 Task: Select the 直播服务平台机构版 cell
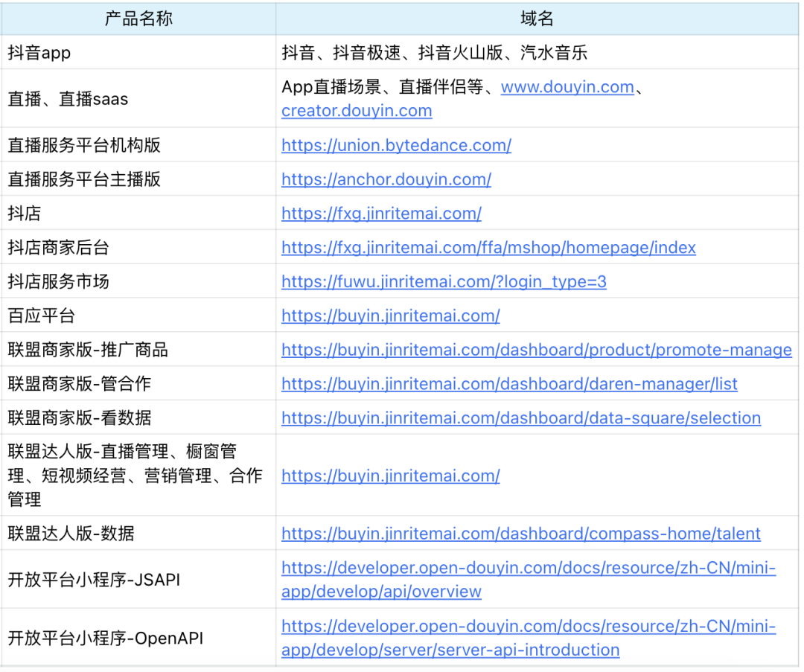click(x=138, y=145)
